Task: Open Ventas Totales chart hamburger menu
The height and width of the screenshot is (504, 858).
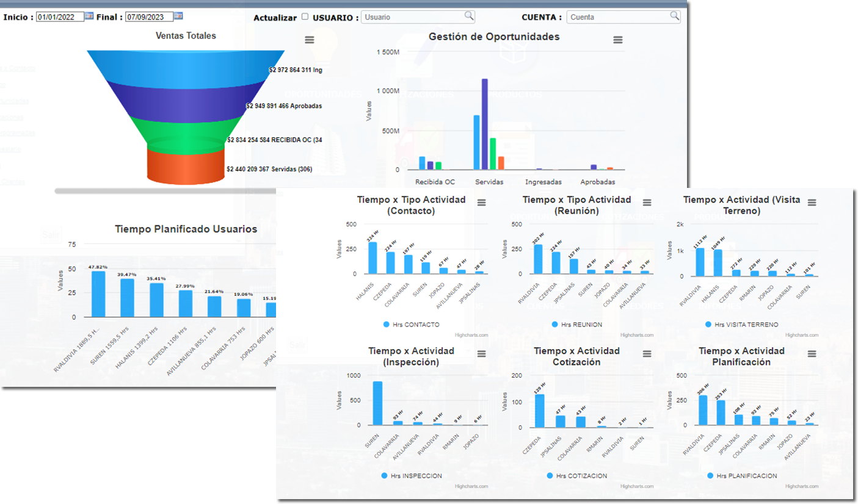Action: [310, 40]
